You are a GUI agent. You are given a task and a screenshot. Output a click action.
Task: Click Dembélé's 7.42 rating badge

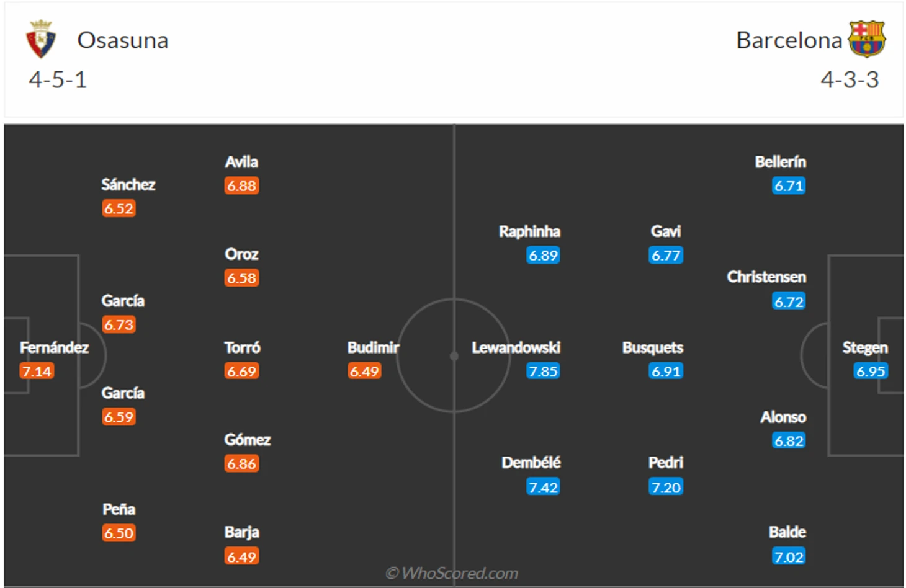543,487
